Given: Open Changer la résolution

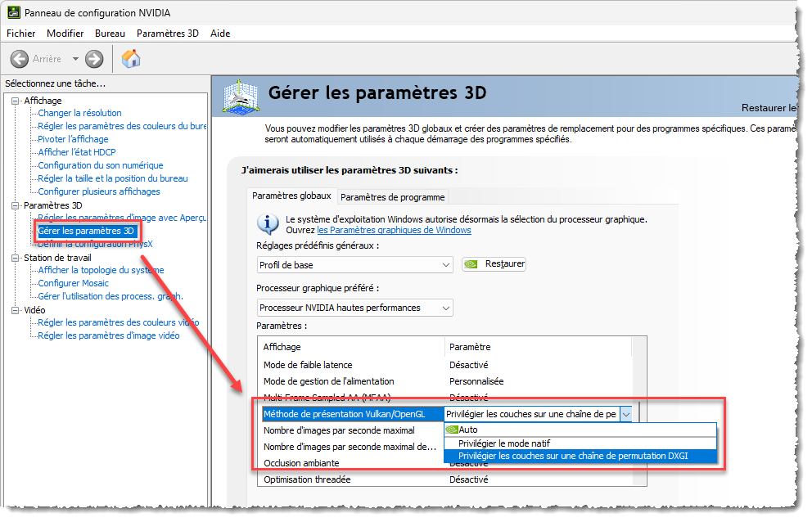Looking at the screenshot, I should click(79, 113).
